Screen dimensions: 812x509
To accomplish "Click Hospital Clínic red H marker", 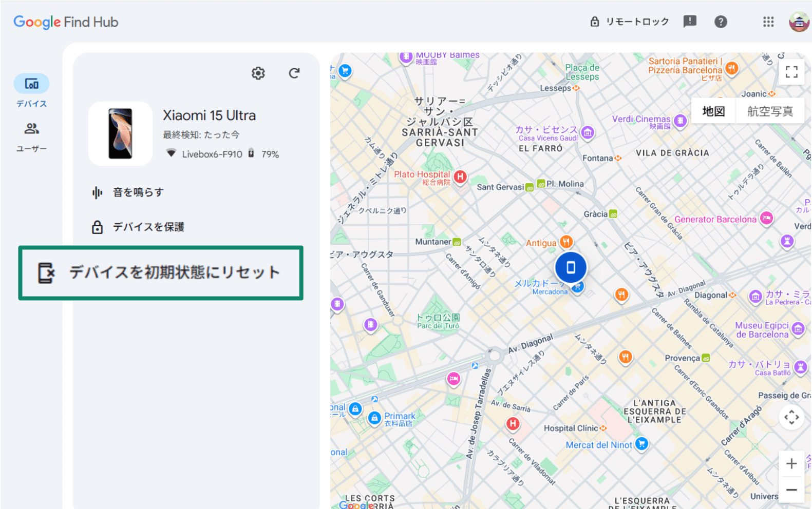I will (513, 423).
